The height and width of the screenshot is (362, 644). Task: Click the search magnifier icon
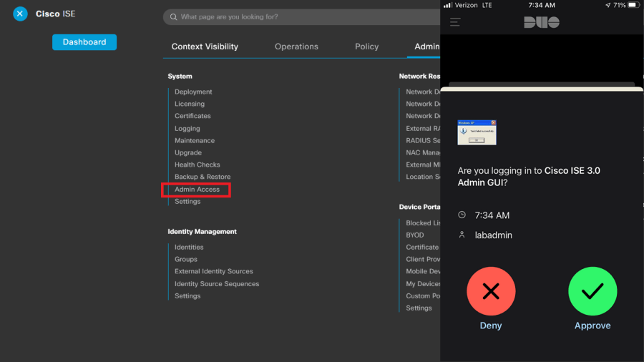click(172, 17)
